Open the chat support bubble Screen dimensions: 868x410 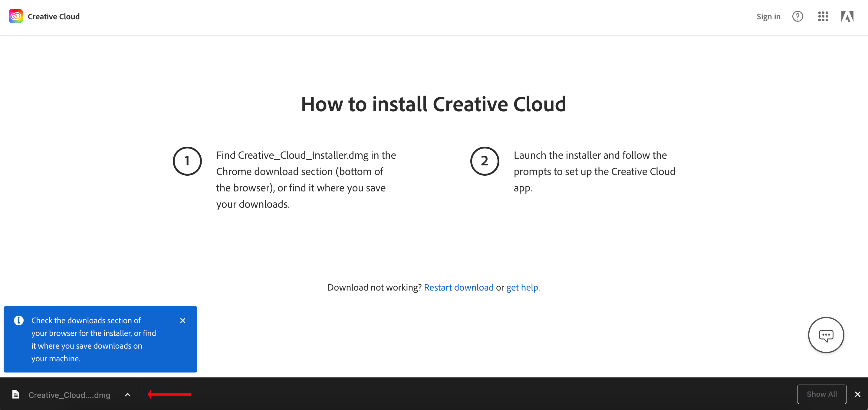click(826, 335)
